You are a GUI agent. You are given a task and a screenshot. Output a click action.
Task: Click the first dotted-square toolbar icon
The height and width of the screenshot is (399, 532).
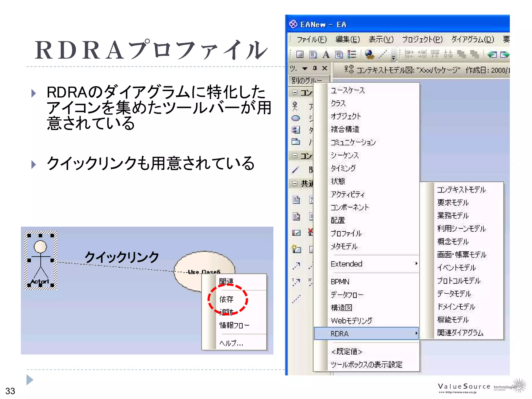pos(300,55)
